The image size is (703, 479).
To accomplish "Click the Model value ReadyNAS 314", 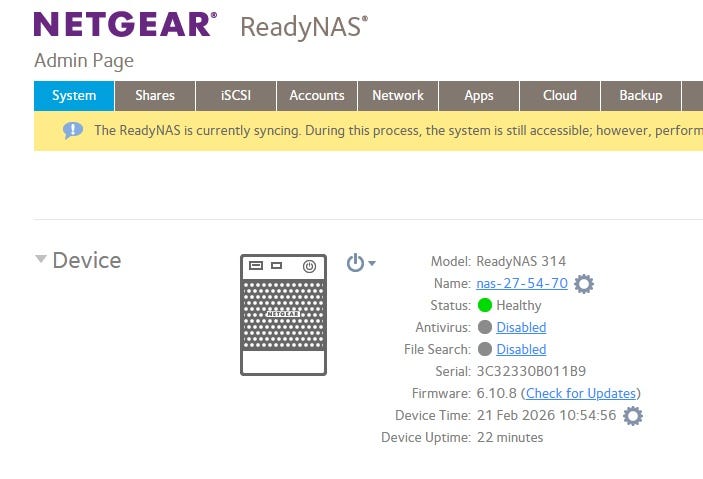I will (x=521, y=261).
